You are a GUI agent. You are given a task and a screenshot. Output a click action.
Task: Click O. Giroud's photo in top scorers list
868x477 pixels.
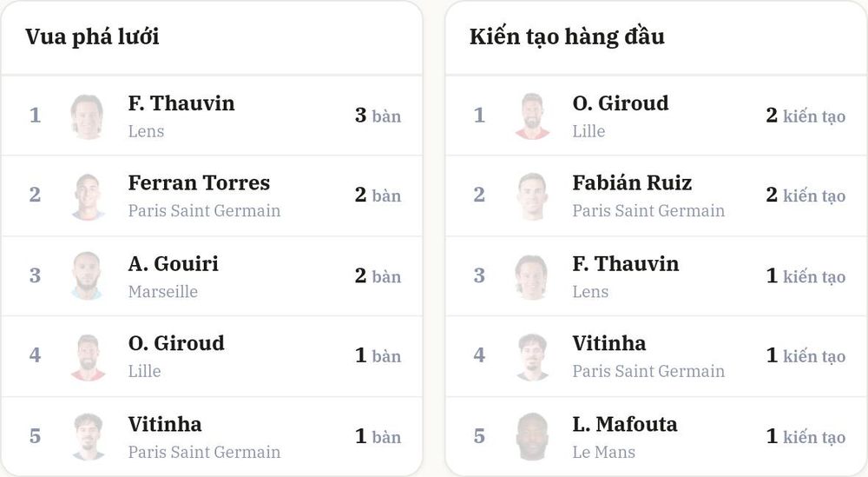pos(88,357)
